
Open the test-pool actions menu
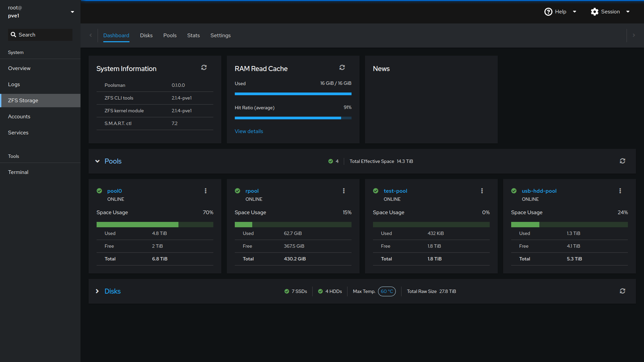coord(482,191)
